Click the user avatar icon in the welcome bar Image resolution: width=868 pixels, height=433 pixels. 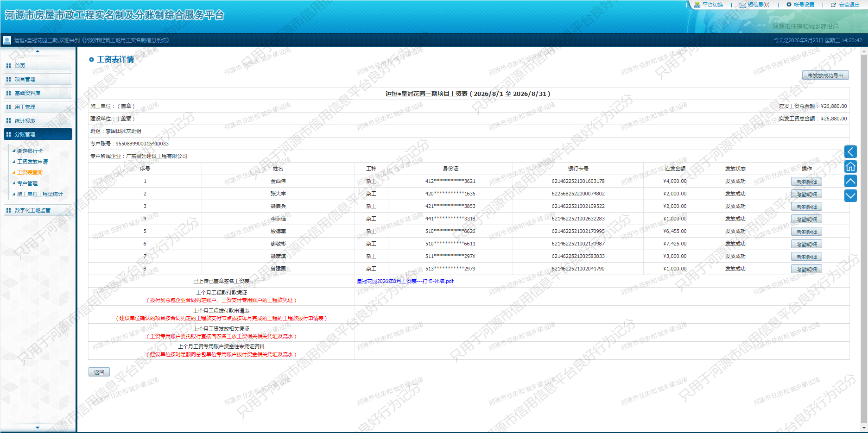[7, 40]
